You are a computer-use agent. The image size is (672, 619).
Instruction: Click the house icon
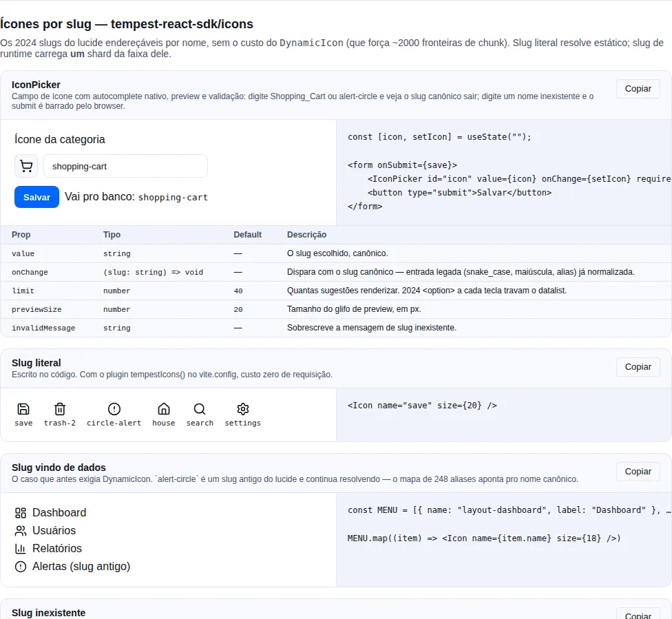[x=164, y=409]
